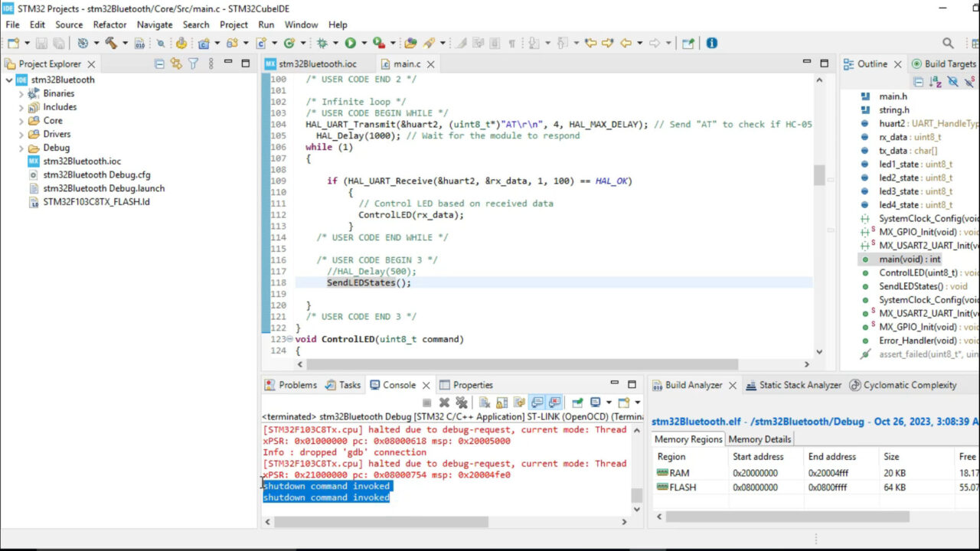
Task: Open back navigation history dropdown
Action: coord(640,44)
